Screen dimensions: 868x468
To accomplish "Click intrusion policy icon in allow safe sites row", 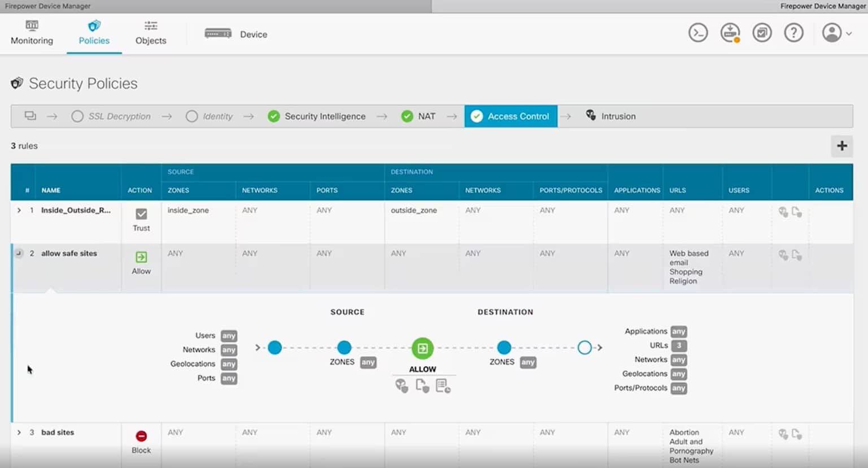I will [x=783, y=255].
